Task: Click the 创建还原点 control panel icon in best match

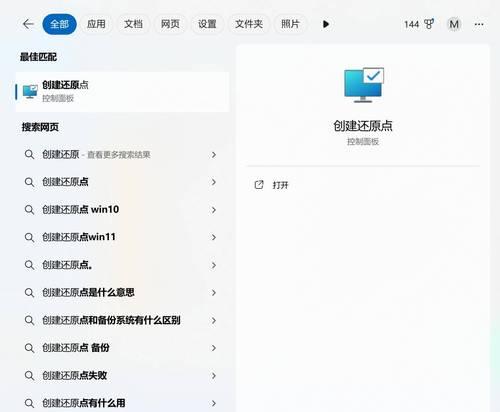Action: (x=30, y=91)
